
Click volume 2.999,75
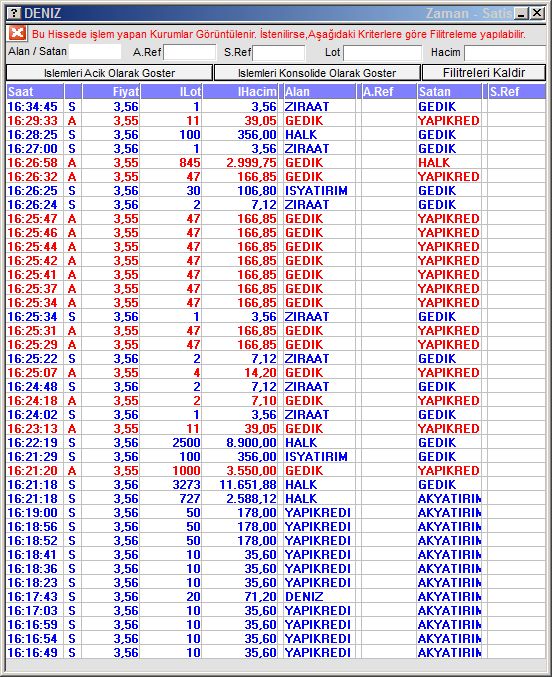click(x=251, y=163)
